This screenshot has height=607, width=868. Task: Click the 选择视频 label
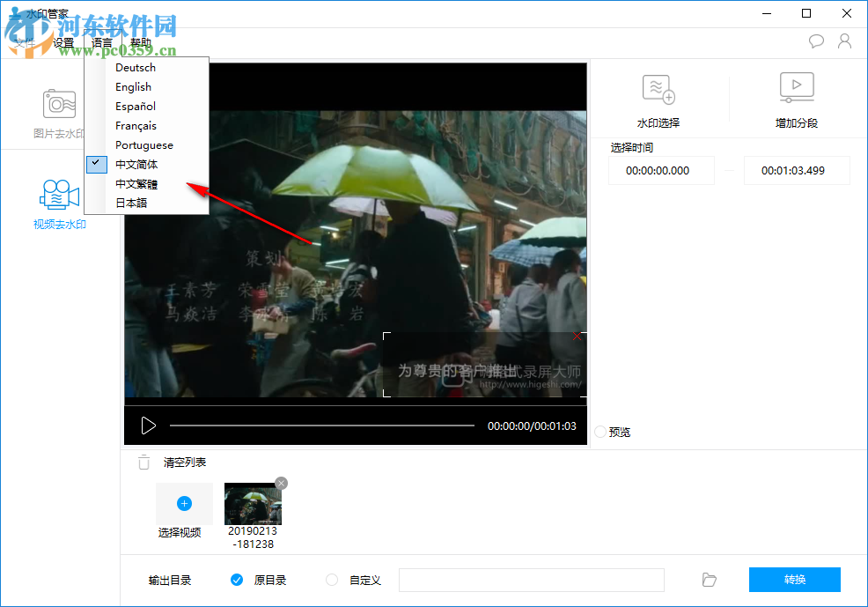tap(180, 533)
